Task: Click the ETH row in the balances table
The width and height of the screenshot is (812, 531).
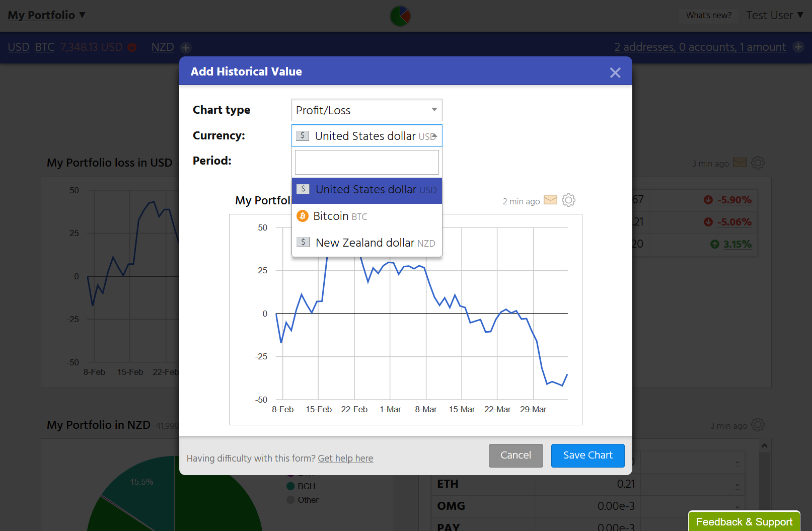Action: click(588, 484)
